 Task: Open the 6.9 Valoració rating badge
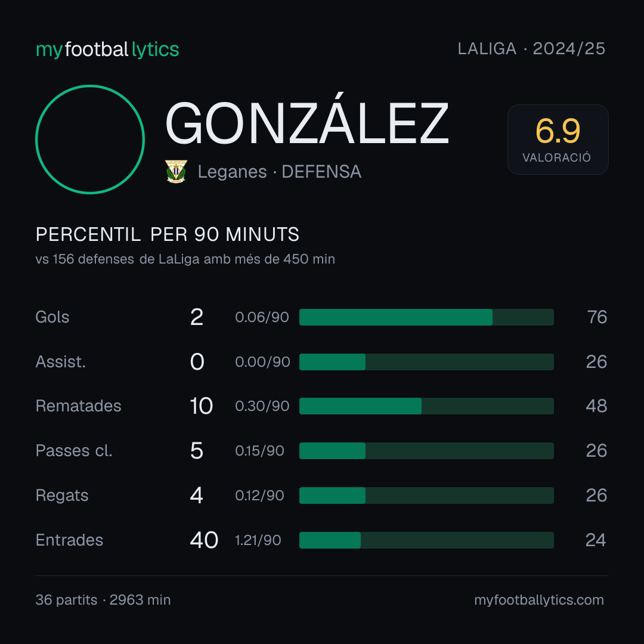point(558,140)
